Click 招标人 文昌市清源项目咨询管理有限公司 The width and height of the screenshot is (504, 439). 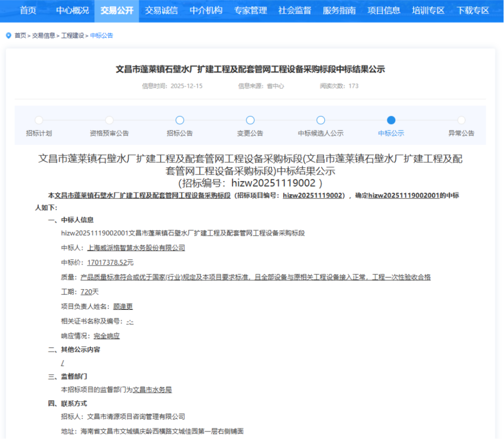pyautogui.click(x=123, y=417)
